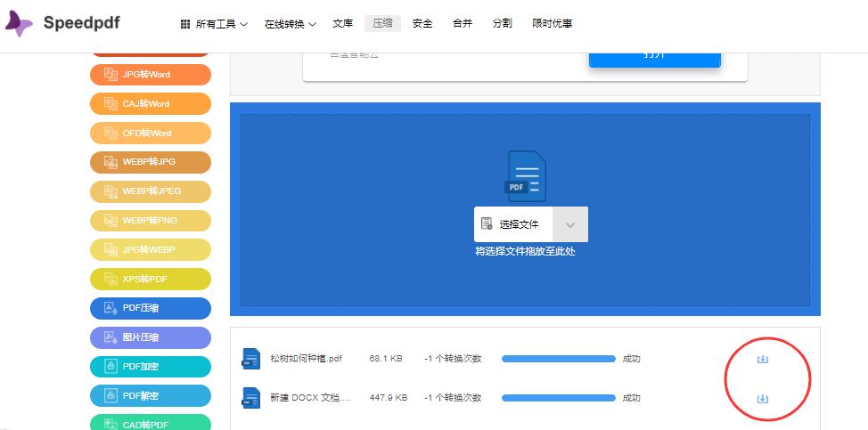Go to the 合并 menu item
This screenshot has width=868, height=430.
[x=463, y=23]
